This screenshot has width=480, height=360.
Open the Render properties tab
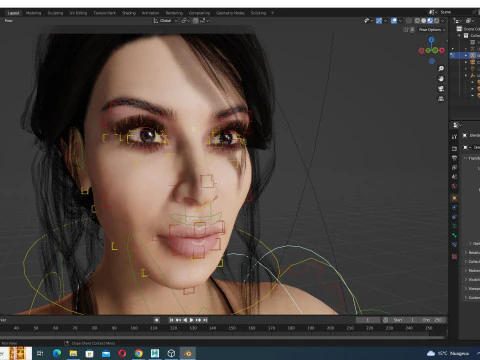(454, 148)
